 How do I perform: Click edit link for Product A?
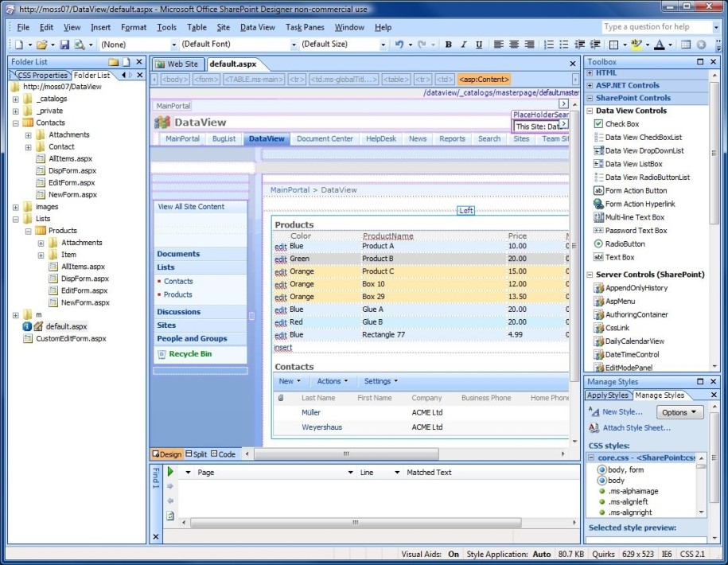(280, 247)
